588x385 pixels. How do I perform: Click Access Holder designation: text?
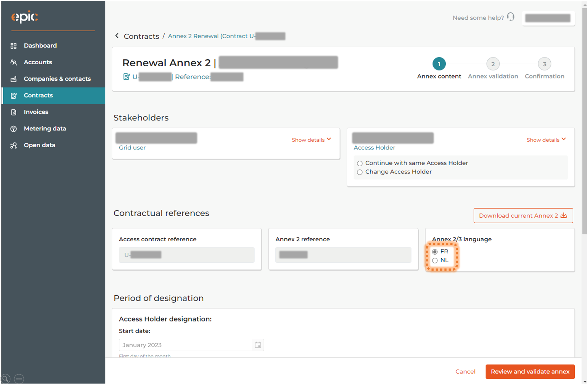pyautogui.click(x=165, y=319)
